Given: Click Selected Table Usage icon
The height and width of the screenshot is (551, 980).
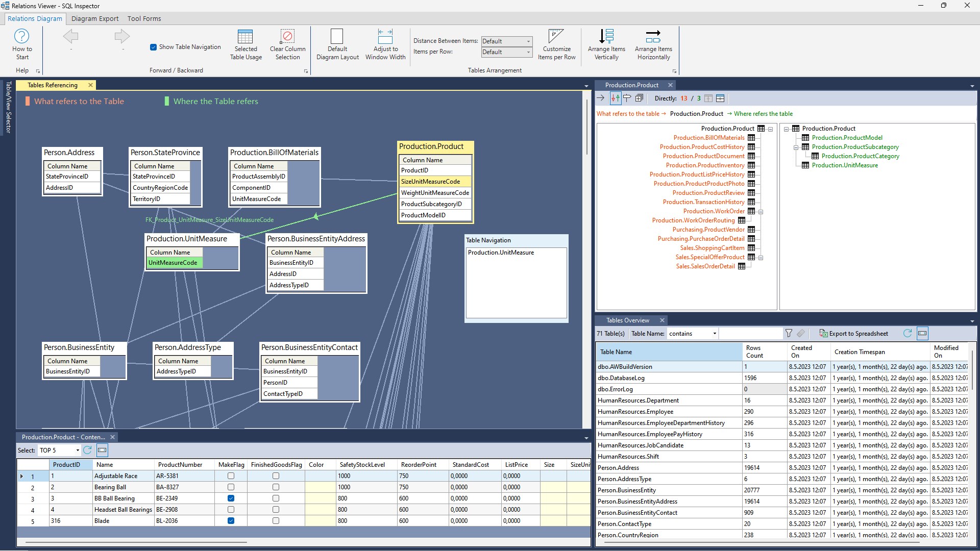Looking at the screenshot, I should point(246,37).
